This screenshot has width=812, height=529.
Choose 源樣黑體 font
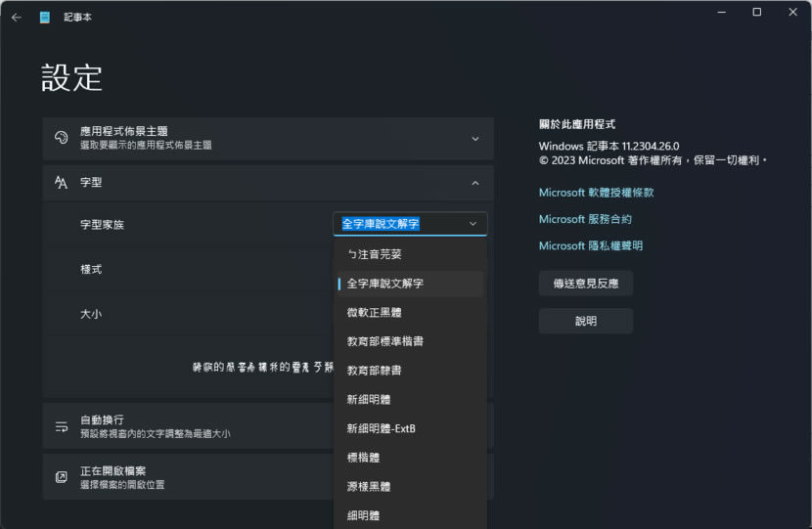(410, 487)
